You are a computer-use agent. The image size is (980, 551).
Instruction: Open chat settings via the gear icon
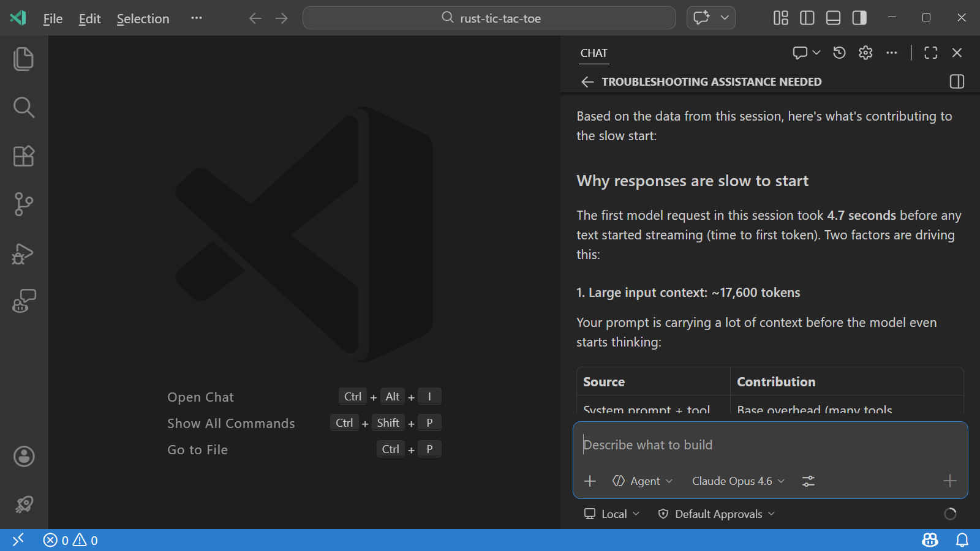click(x=865, y=53)
